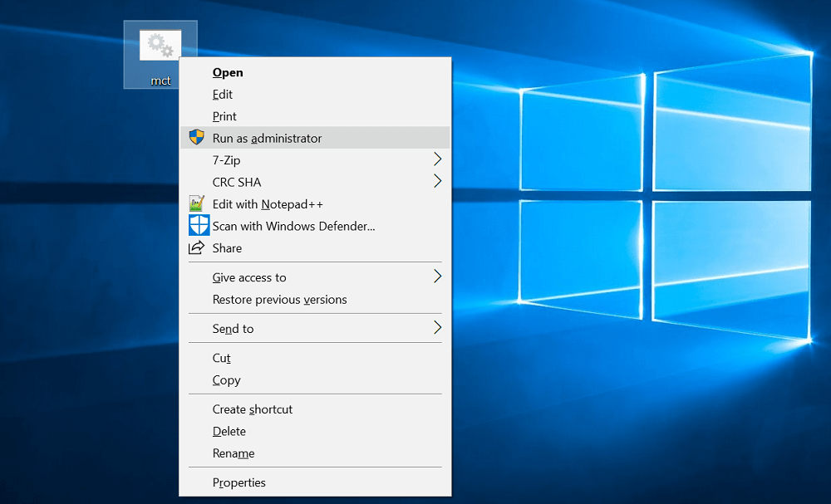The width and height of the screenshot is (831, 504).
Task: Choose Scan with Windows Defender
Action: pos(315,226)
